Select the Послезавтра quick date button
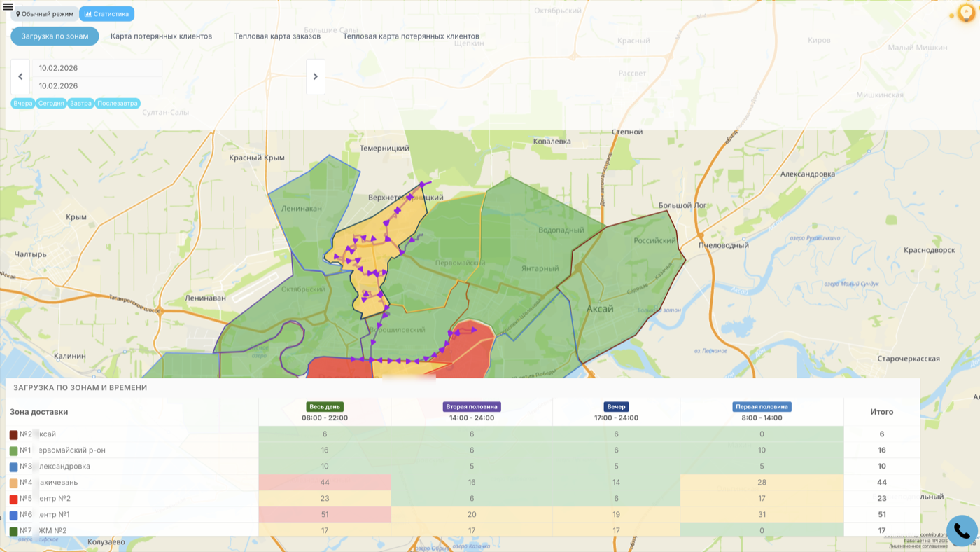This screenshot has height=552, width=980. click(118, 104)
